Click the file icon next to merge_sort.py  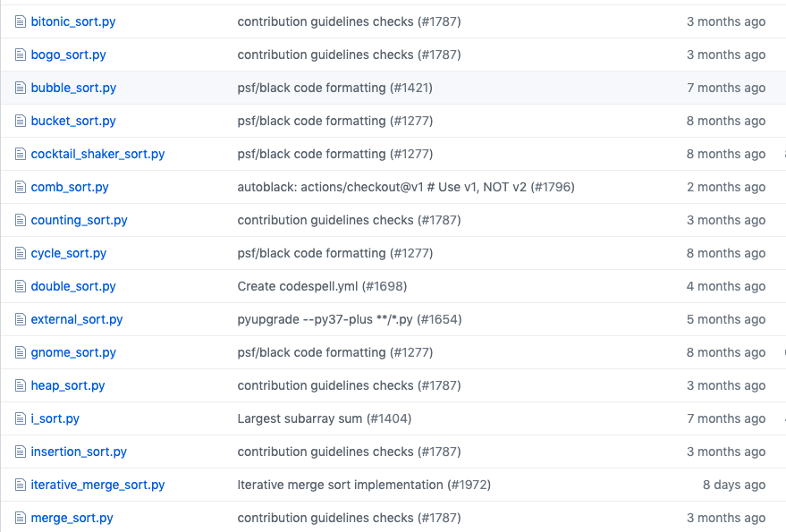click(x=20, y=518)
